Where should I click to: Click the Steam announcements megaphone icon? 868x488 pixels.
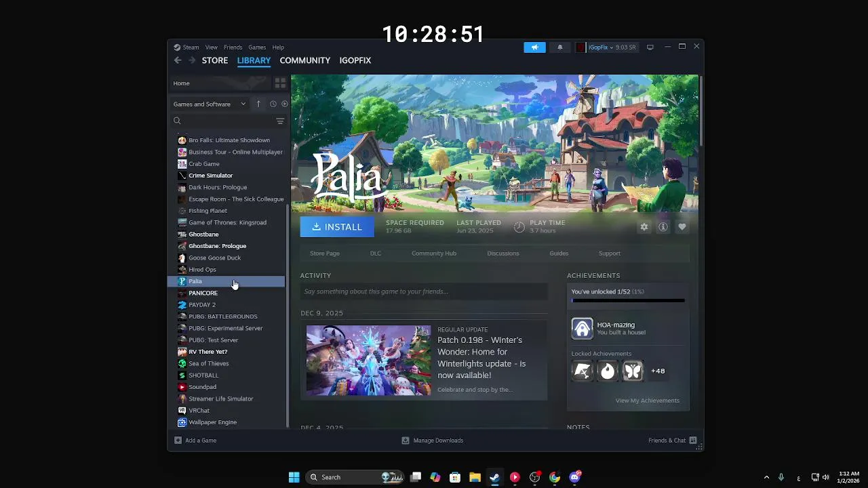[x=534, y=47]
